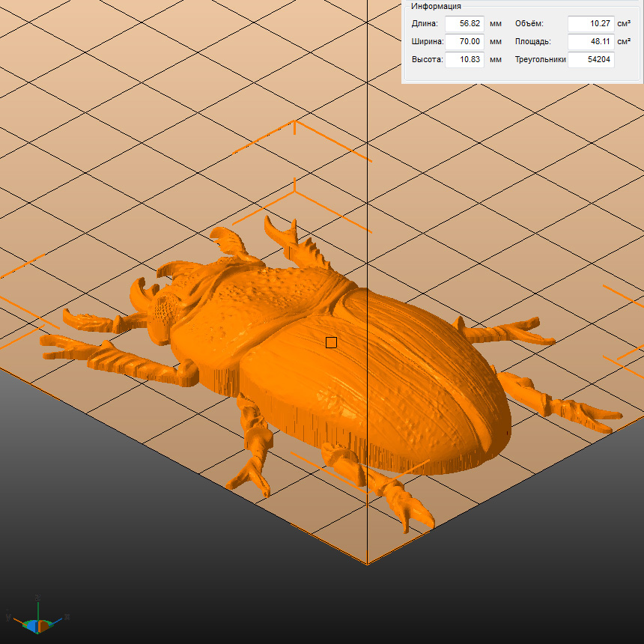The width and height of the screenshot is (644, 644).
Task: Select the Треугольники triangle count field
Action: click(x=591, y=60)
